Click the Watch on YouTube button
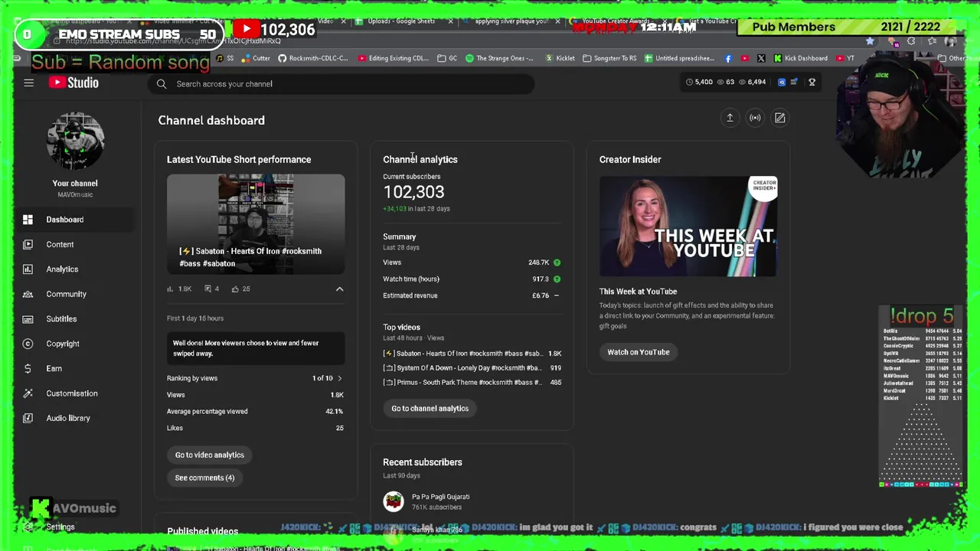The image size is (980, 551). pos(639,352)
